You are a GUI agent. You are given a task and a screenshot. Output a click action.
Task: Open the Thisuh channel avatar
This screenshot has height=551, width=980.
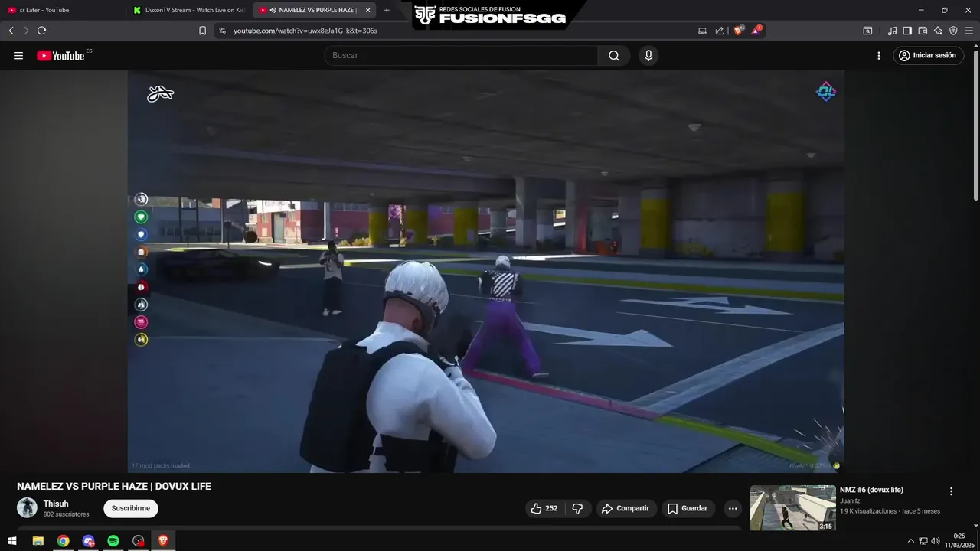tap(27, 507)
